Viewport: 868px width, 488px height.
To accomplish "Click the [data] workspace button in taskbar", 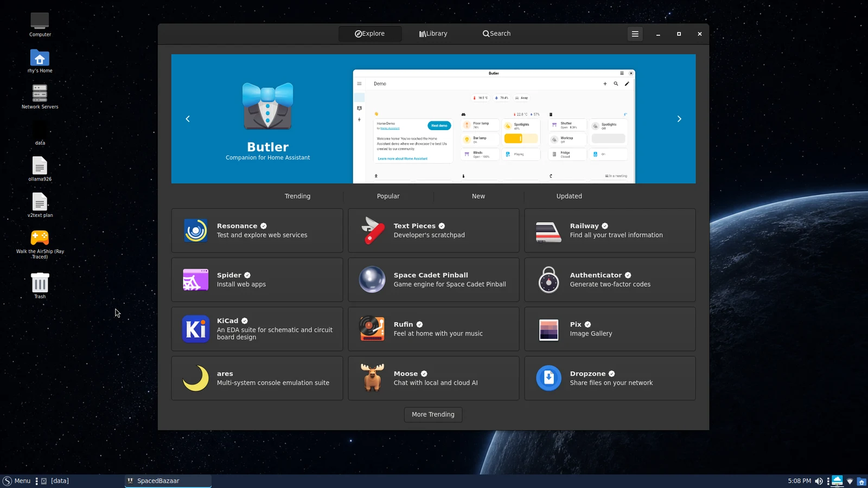I will pyautogui.click(x=55, y=481).
